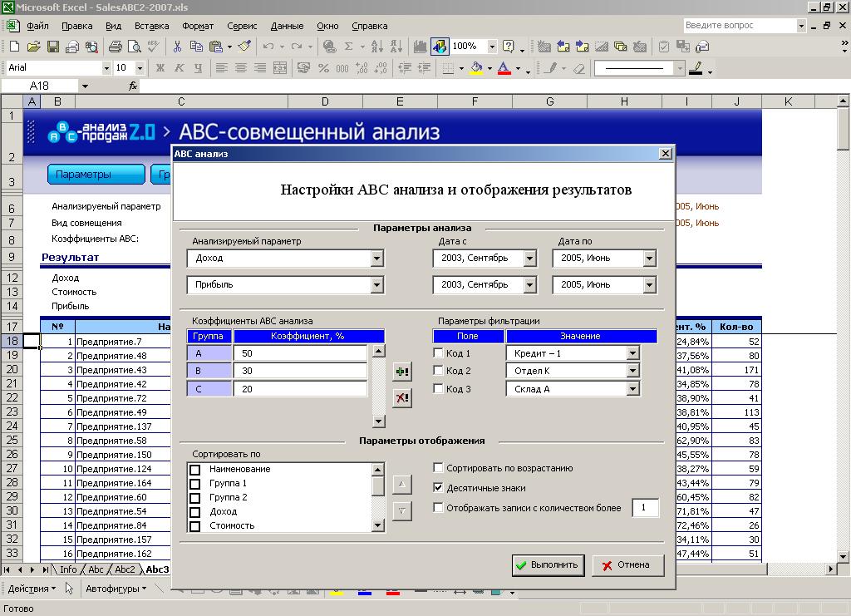Save the workbook with the floppy disk icon
851x616 pixels.
(52, 47)
